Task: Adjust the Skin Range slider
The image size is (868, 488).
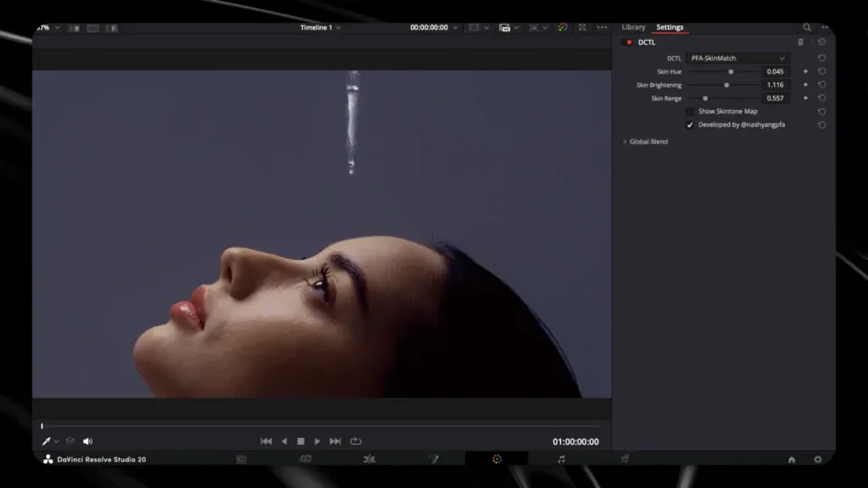Action: point(705,98)
